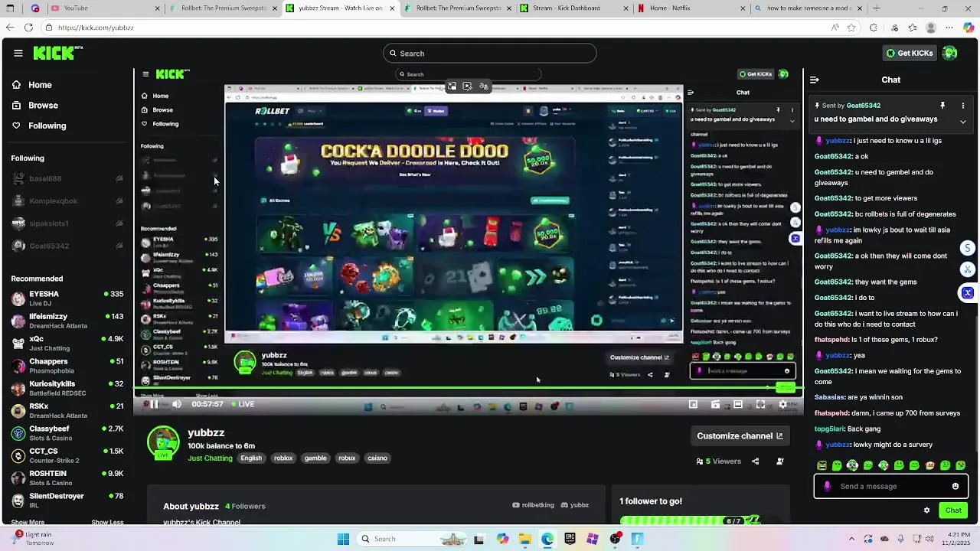Go back in the browser
This screenshot has height=551, width=980.
[x=9, y=28]
